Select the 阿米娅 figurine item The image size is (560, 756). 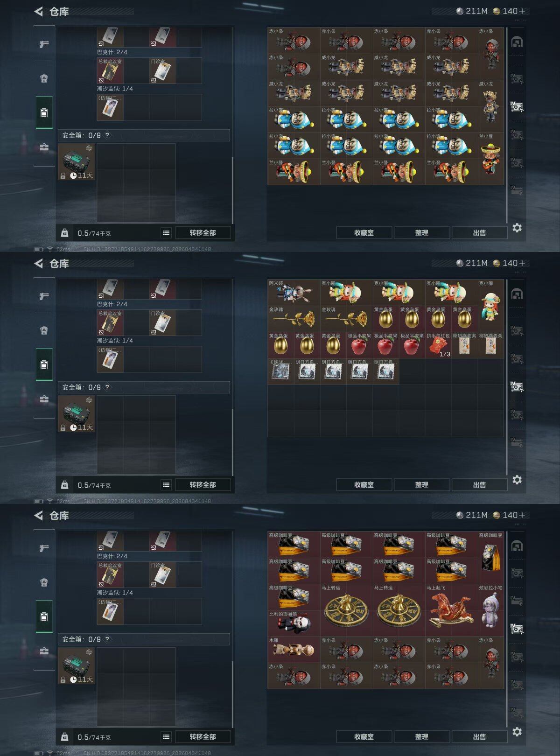coord(294,293)
